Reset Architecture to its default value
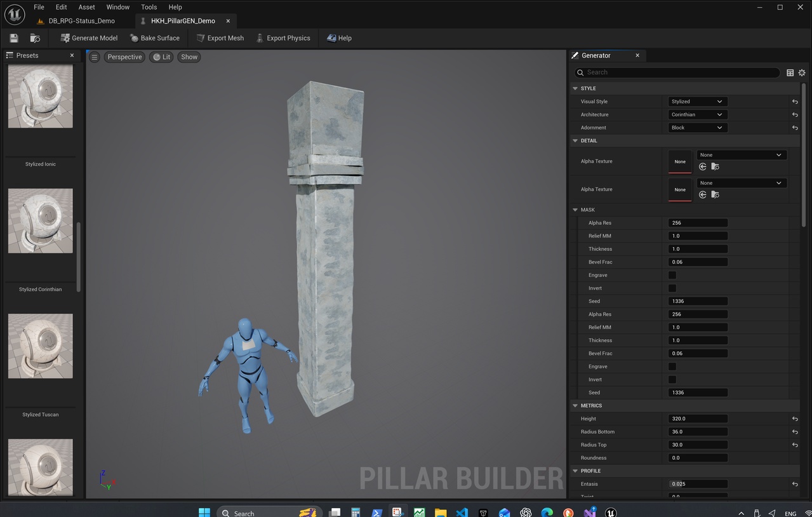812x517 pixels. [795, 115]
